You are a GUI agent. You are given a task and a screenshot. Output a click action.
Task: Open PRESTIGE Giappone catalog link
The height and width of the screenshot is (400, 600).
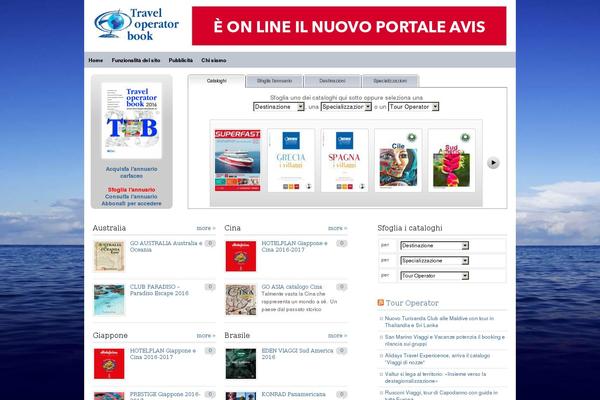pos(165,395)
